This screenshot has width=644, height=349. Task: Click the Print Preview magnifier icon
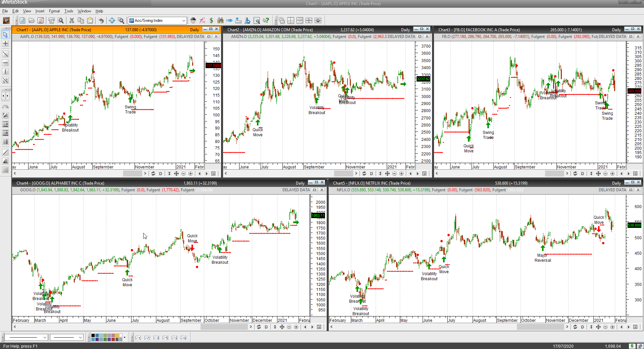[x=61, y=20]
